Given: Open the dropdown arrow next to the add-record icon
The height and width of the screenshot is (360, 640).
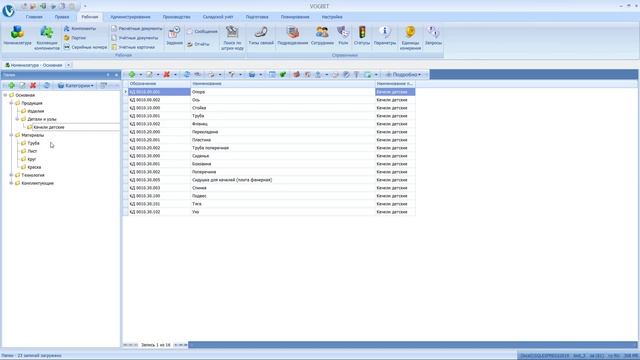Looking at the screenshot, I should [140, 74].
